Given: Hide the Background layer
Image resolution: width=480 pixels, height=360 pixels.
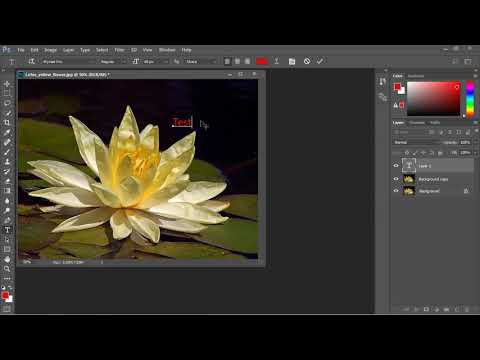Looking at the screenshot, I should click(396, 191).
